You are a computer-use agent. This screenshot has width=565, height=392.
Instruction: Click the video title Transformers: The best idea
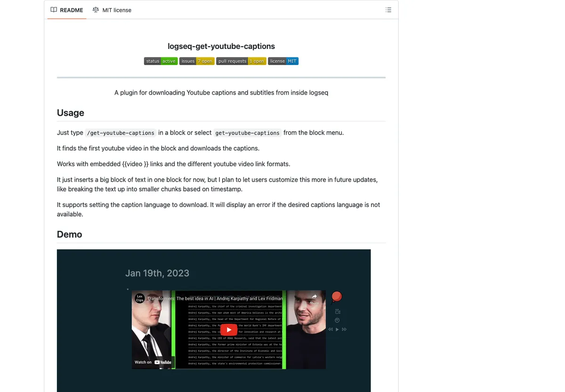(215, 298)
